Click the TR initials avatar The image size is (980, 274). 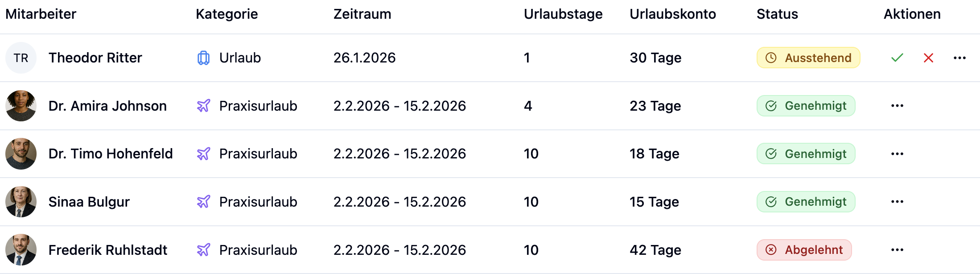pos(21,58)
